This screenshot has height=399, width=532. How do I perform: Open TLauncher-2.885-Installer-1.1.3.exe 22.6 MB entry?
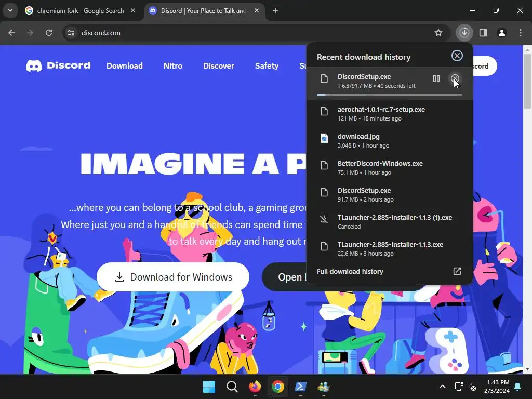tap(390, 249)
